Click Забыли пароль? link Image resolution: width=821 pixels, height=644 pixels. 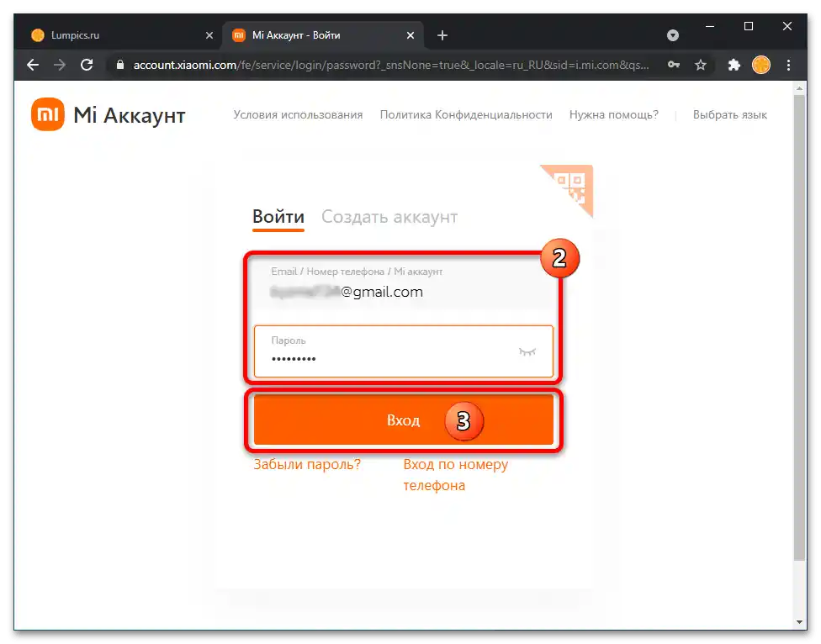click(x=307, y=464)
